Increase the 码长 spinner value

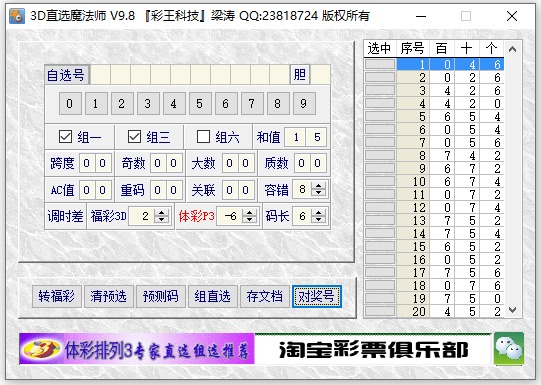tap(318, 212)
